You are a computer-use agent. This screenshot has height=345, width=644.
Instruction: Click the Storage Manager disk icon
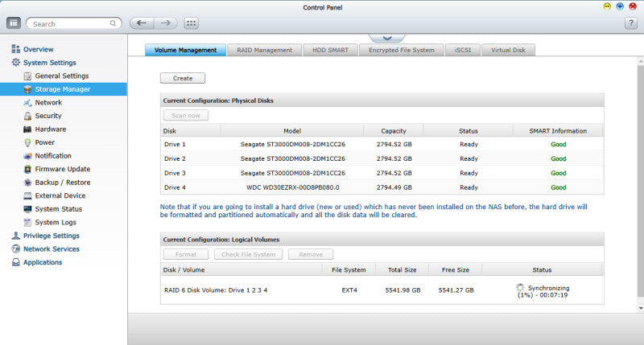pyautogui.click(x=27, y=89)
